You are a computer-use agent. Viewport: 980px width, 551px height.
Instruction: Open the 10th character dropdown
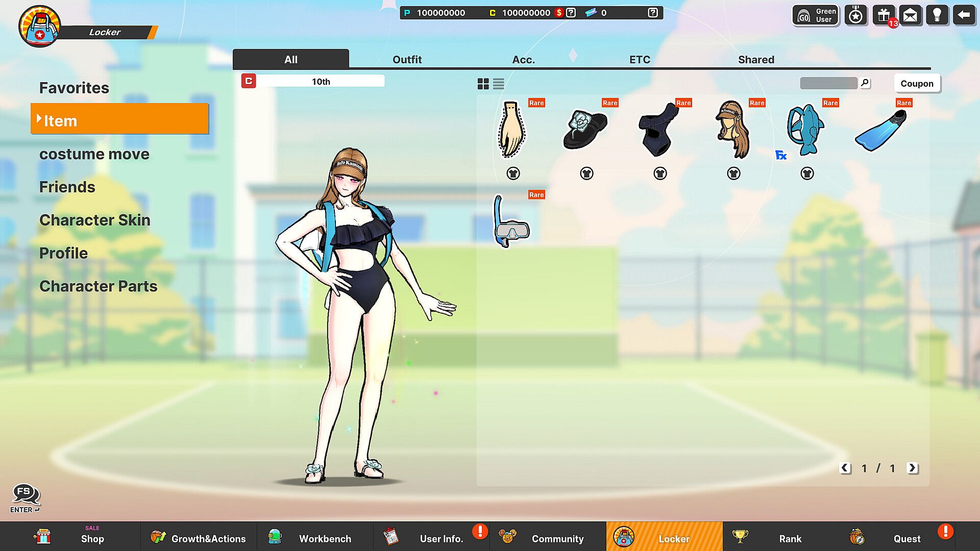click(321, 82)
